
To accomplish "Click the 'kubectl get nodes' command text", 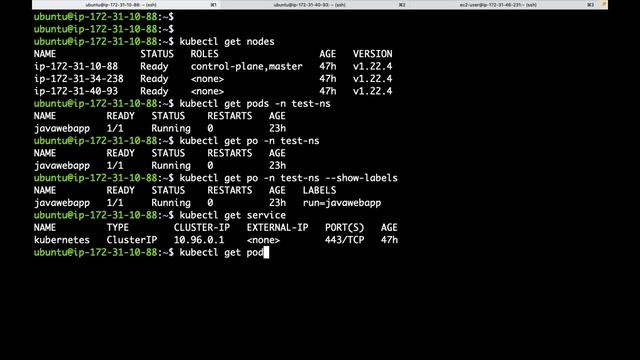I will click(227, 42).
